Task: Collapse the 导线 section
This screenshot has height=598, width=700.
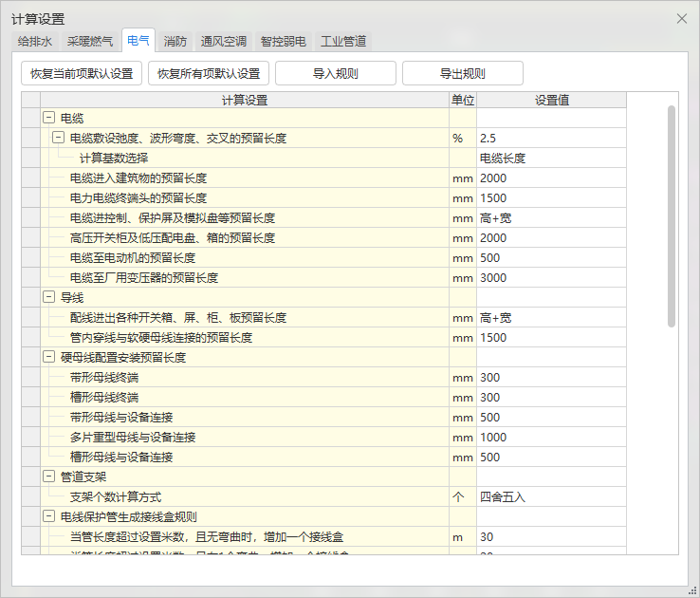Action: (x=48, y=297)
